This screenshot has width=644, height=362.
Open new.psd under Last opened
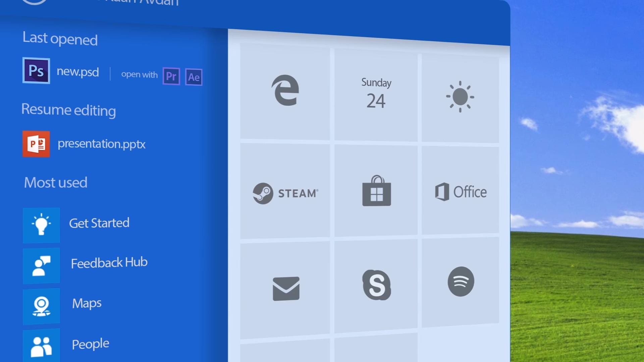tap(77, 71)
